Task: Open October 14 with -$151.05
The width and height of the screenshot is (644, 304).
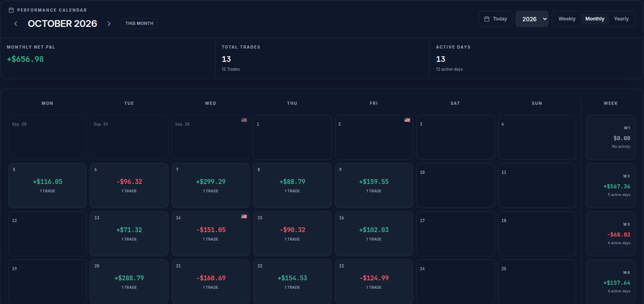Action: (x=211, y=234)
